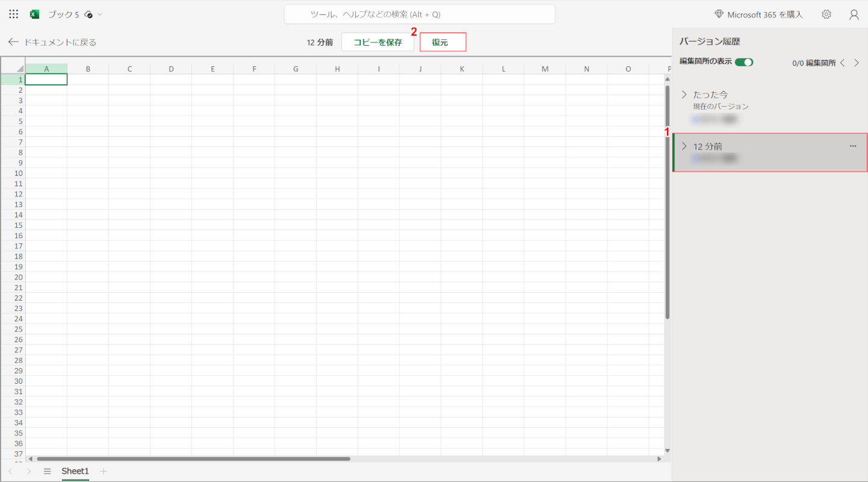Click the vertical scrollbar down arrow
The image size is (868, 482).
667,450
